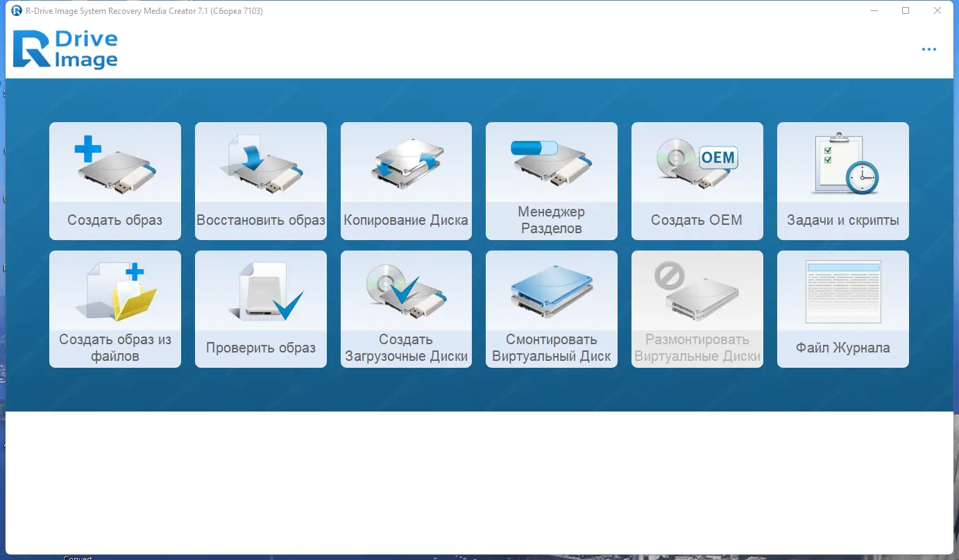Open Создать Загрузочные Диски tile
959x560 pixels.
[406, 309]
